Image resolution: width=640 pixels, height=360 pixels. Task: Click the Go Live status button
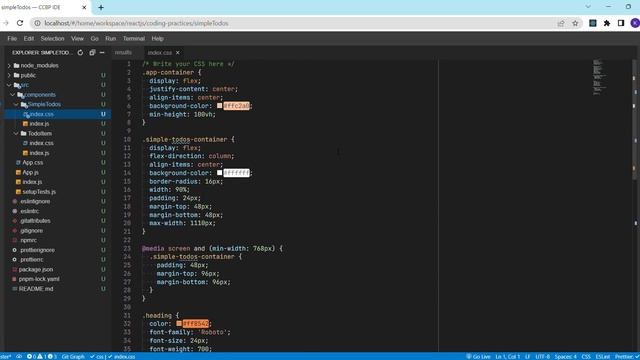click(478, 356)
